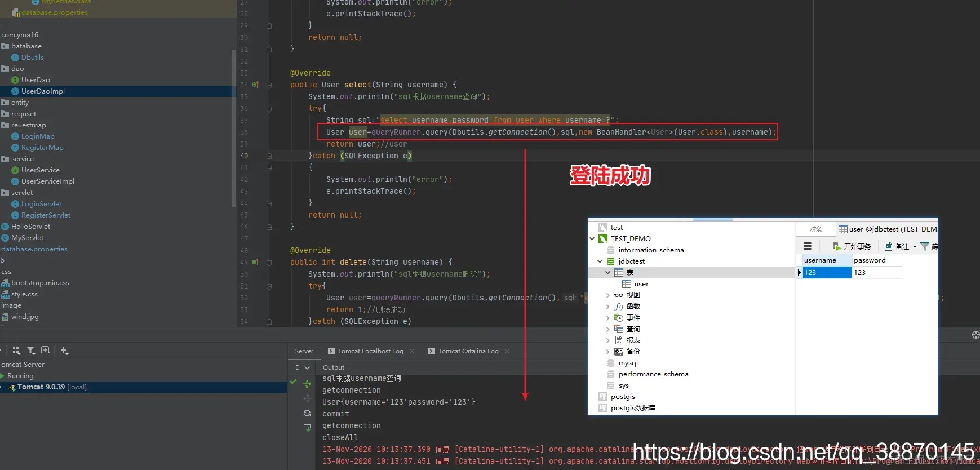Close the Tomcat Catalina Log tab
This screenshot has width=980, height=470.
coord(507,351)
